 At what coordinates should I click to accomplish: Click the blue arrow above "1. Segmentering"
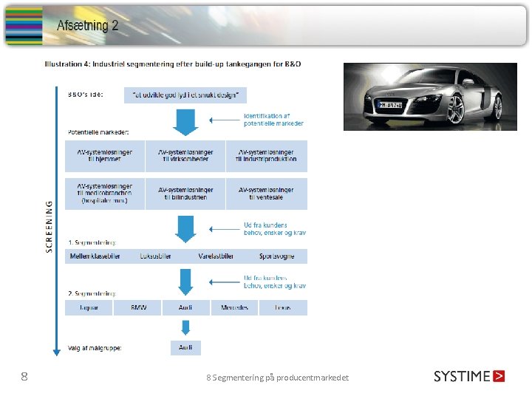(185, 229)
